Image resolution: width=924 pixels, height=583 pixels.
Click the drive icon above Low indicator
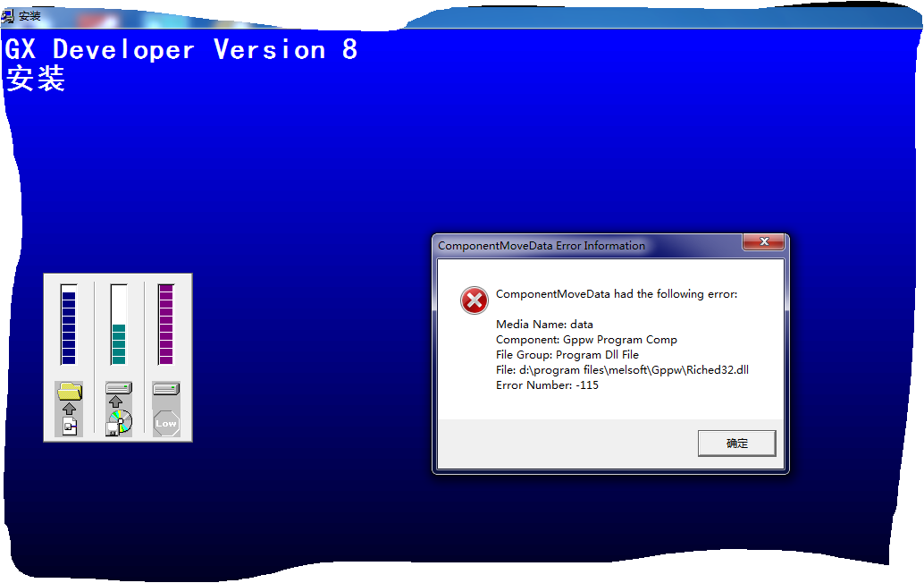click(166, 388)
